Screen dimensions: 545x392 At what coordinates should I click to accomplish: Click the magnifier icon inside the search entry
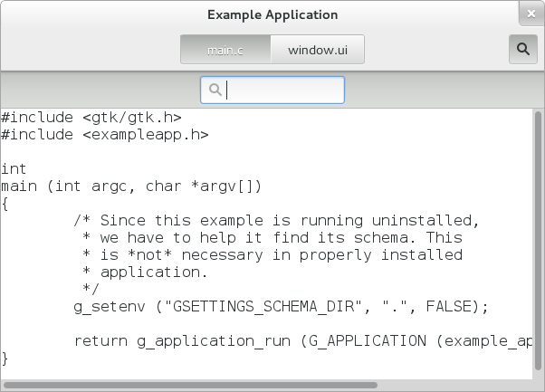tap(215, 90)
